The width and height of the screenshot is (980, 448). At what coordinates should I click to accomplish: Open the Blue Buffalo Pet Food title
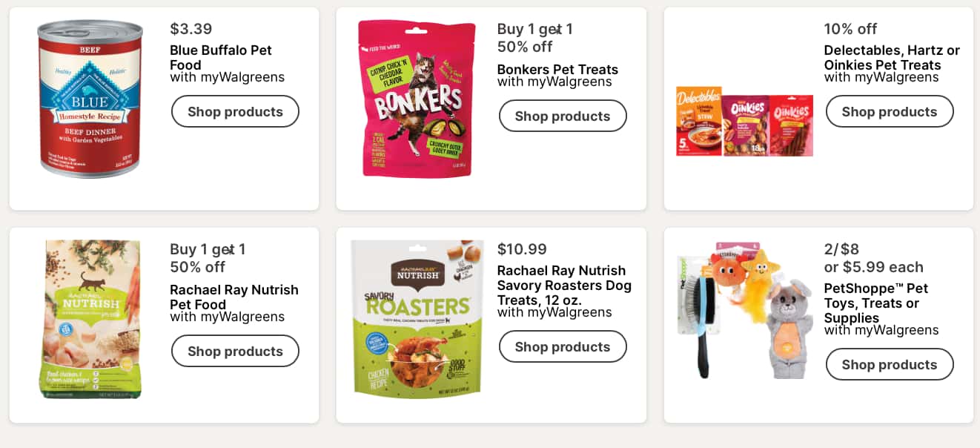[220, 57]
